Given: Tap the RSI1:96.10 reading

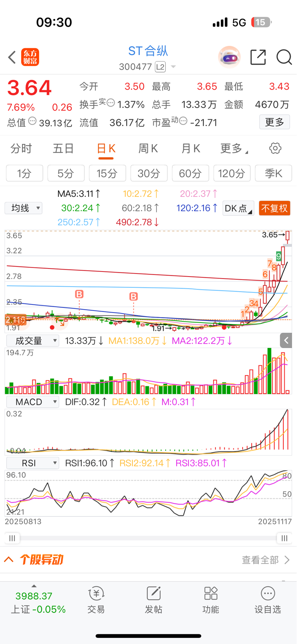Looking at the screenshot, I should (x=90, y=463).
